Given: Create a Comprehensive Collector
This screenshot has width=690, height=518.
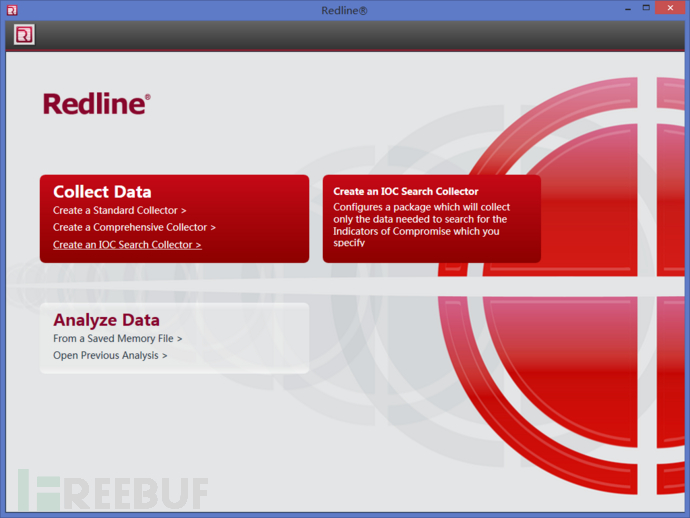Looking at the screenshot, I should (x=134, y=227).
